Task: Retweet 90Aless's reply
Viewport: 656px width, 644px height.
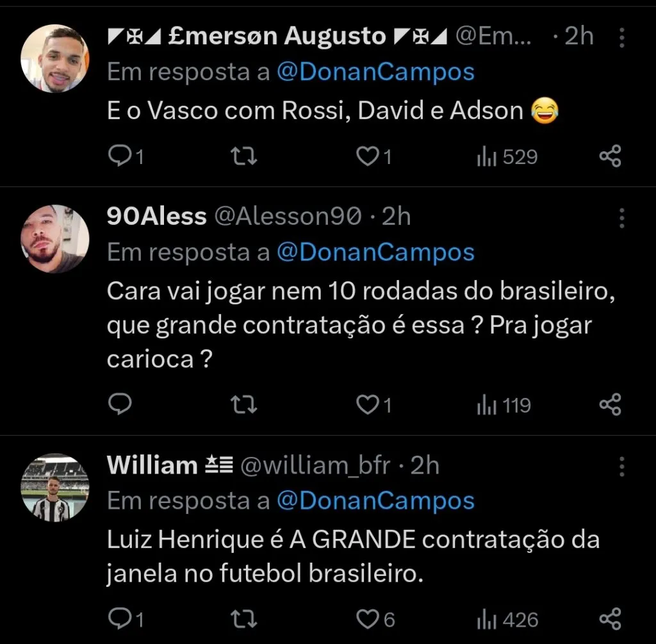Action: [x=243, y=404]
